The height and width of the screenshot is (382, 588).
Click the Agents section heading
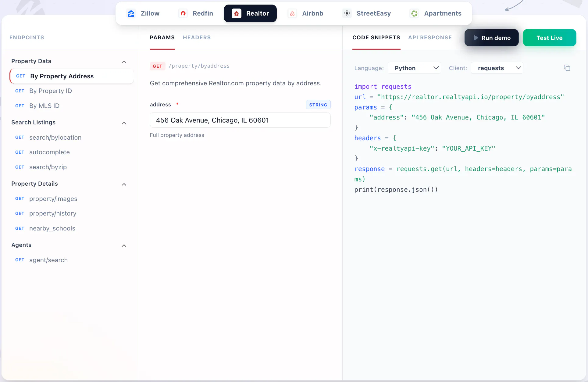point(21,245)
